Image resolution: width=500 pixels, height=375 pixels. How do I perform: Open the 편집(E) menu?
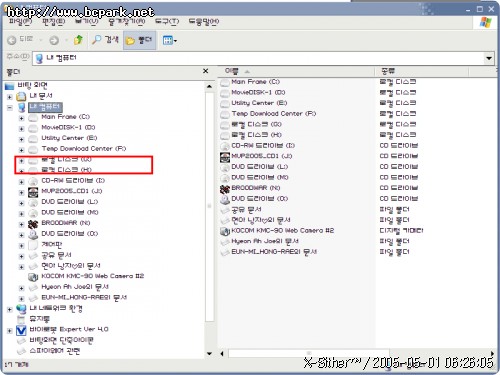53,22
